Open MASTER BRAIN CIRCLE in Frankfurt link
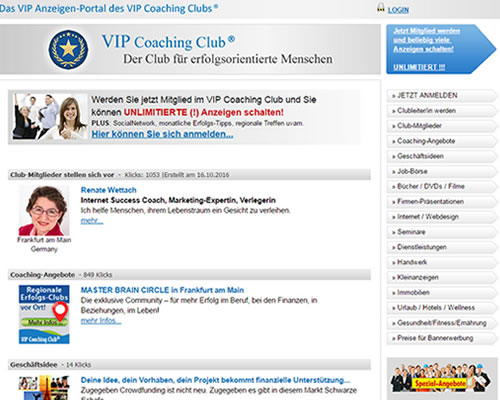The width and height of the screenshot is (500, 400). (162, 290)
